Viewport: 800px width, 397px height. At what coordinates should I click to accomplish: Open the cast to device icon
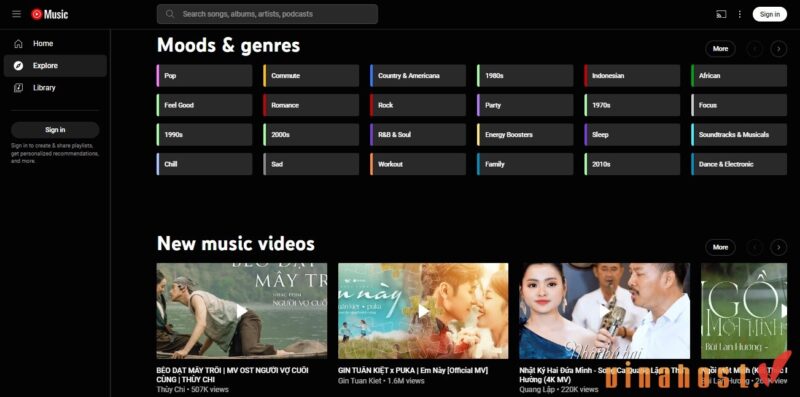pos(720,14)
